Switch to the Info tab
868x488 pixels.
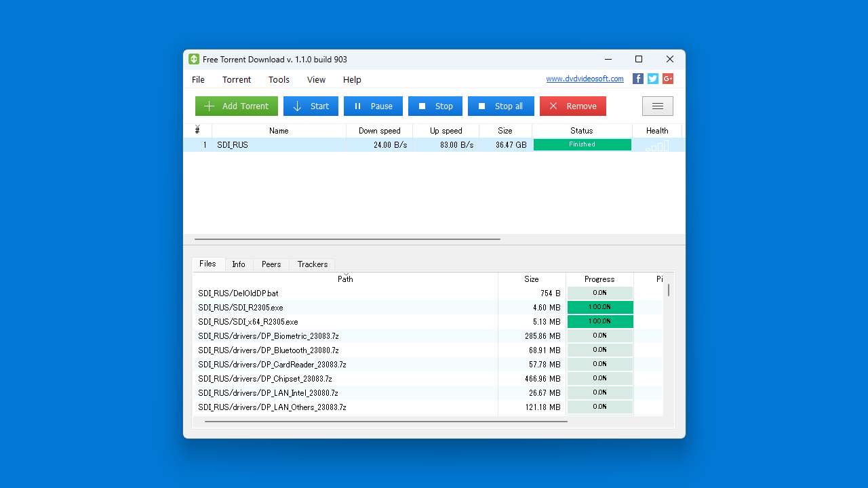click(x=239, y=264)
